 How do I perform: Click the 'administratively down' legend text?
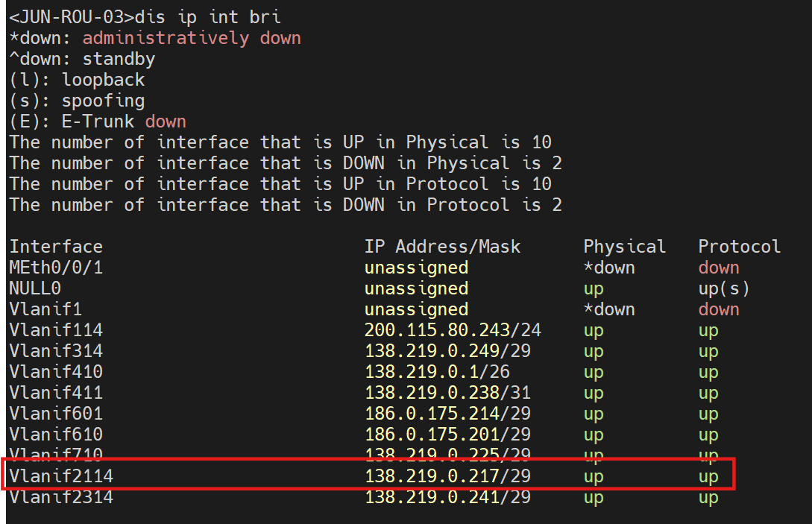tap(192, 38)
